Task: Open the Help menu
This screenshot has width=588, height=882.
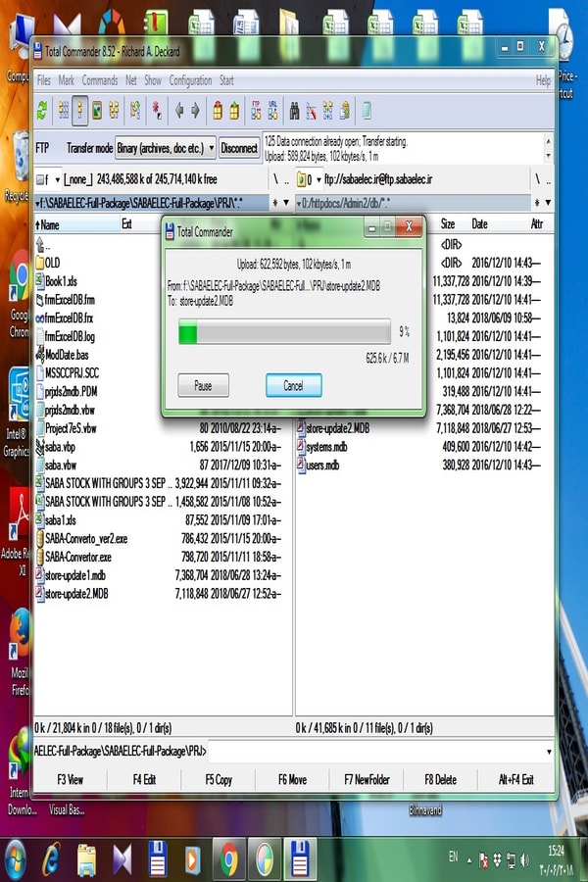Action: coord(543,80)
